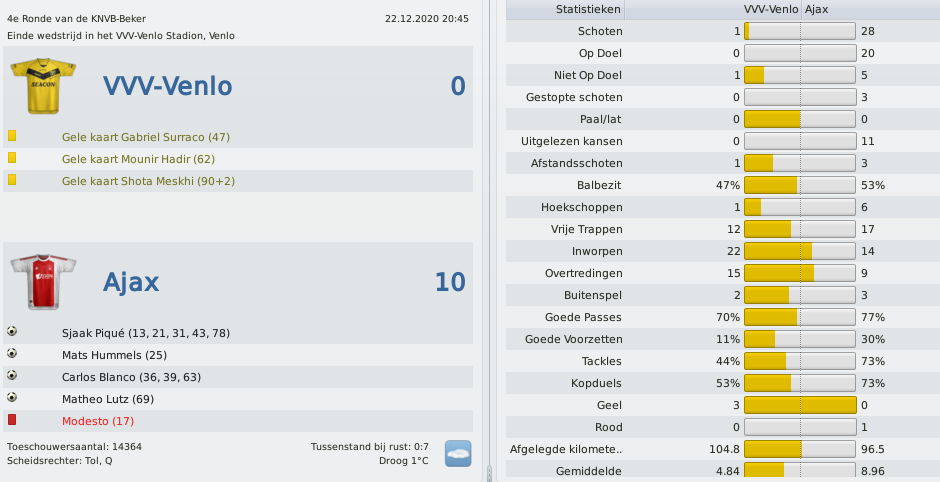The width and height of the screenshot is (940, 482).
Task: Click the VVV-Venlo column header in statistics
Action: point(770,10)
